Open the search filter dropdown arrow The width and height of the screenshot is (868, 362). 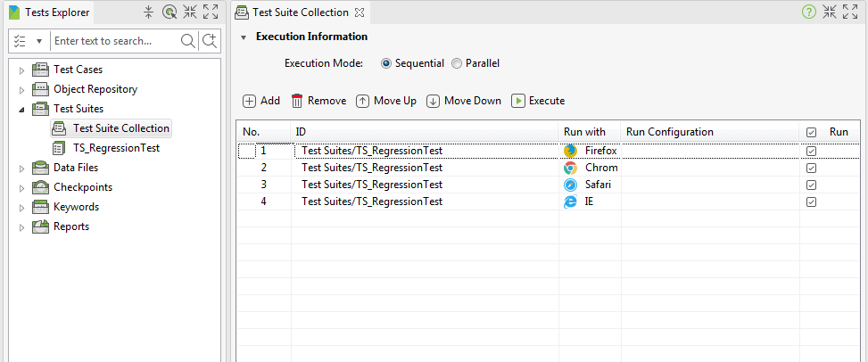(39, 42)
